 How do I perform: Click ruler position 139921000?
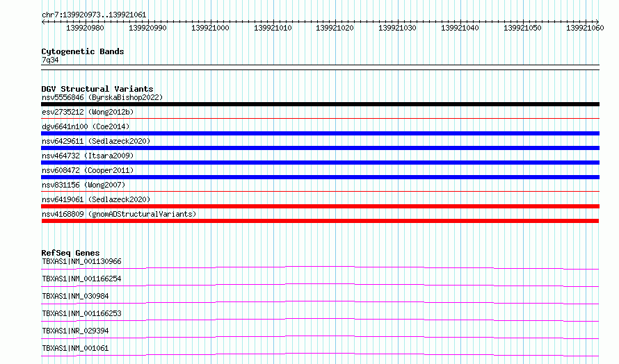pyautogui.click(x=210, y=28)
